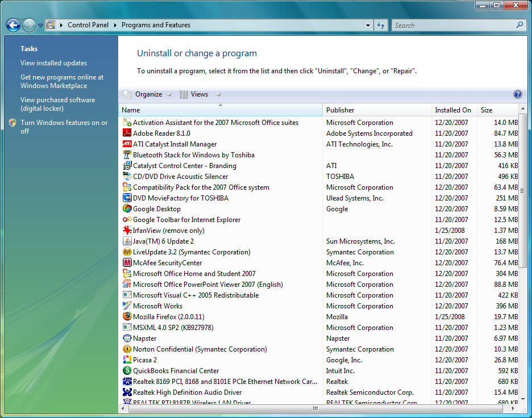Viewport: 532px width, 418px height.
Task: Open View installed updates link
Action: pyautogui.click(x=53, y=63)
